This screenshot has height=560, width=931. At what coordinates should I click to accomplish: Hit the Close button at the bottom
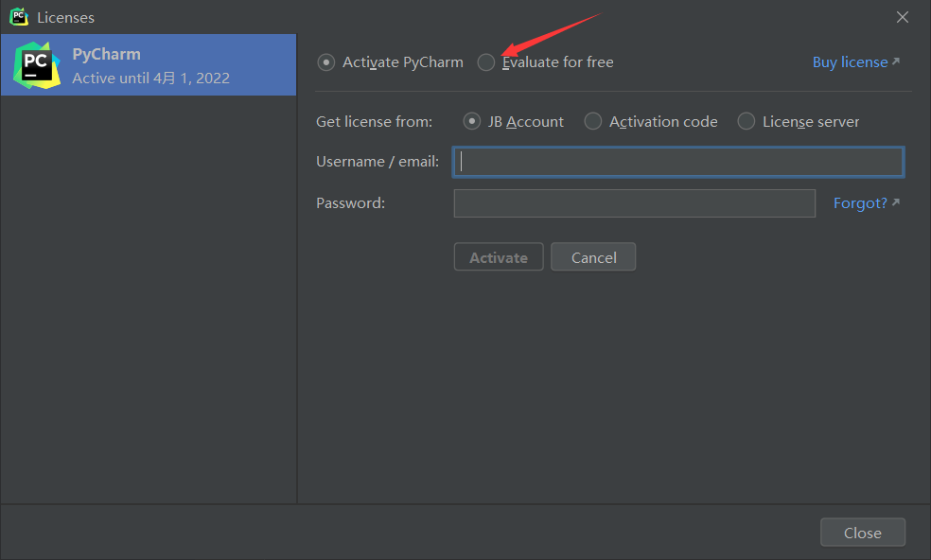tap(862, 533)
